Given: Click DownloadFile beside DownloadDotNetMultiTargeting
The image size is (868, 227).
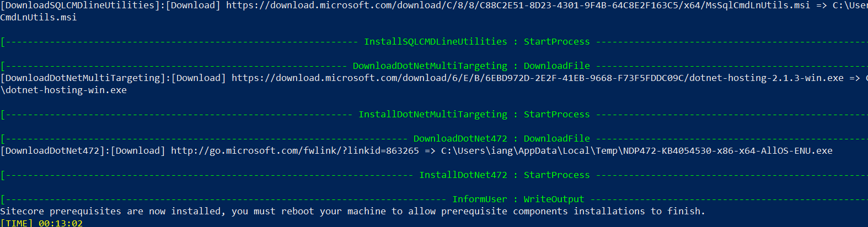Looking at the screenshot, I should click(x=556, y=66).
